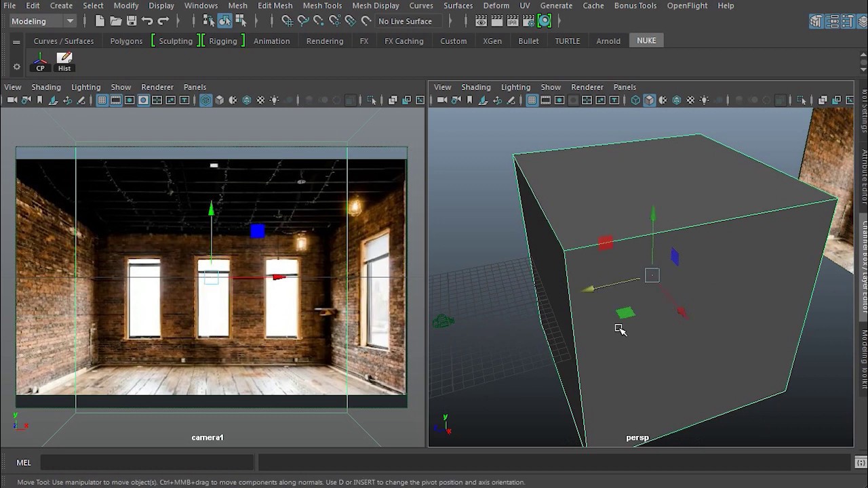Open the TURTLE shelf tab
Viewport: 868px width, 488px height.
[568, 41]
